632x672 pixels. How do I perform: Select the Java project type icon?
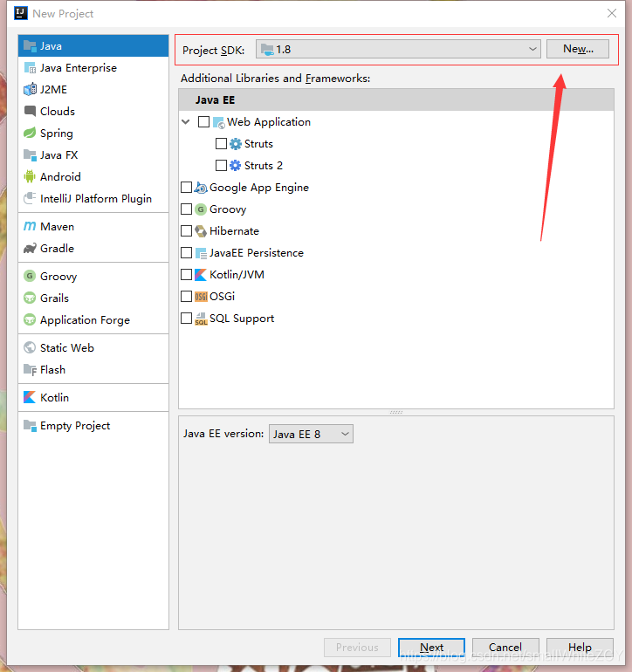30,46
